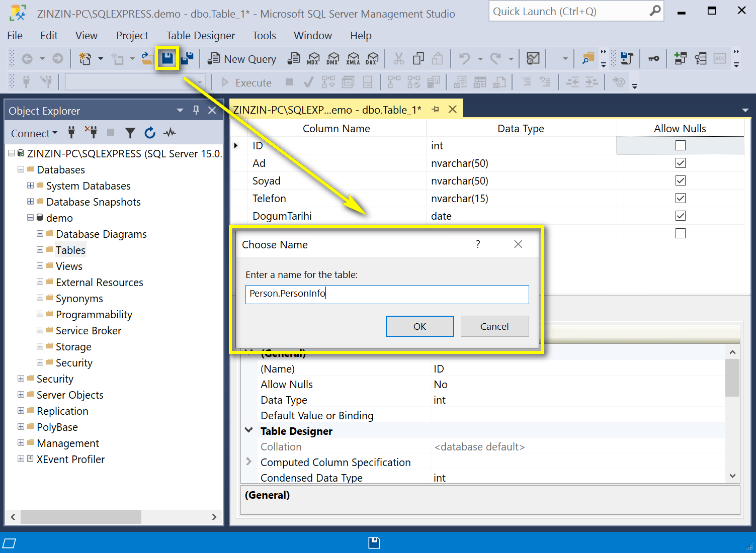Click the dialog help question mark

pos(478,244)
